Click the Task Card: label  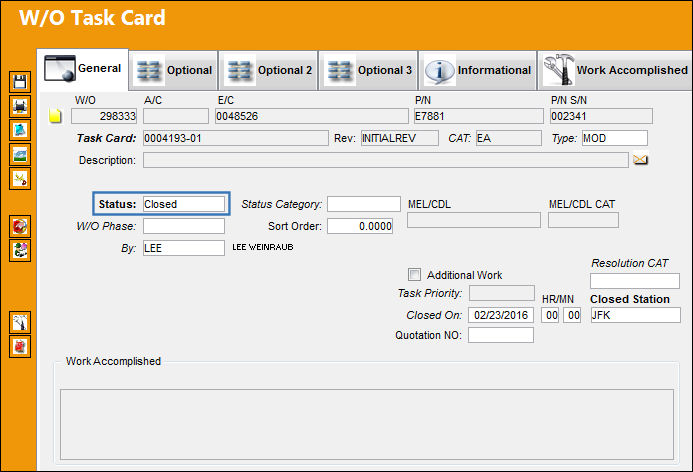[107, 138]
